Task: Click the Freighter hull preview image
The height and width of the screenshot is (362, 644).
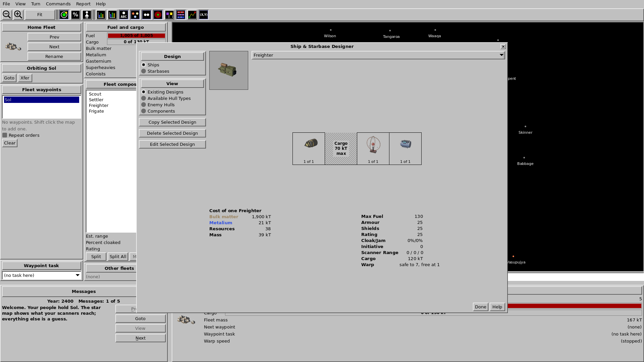Action: click(229, 70)
